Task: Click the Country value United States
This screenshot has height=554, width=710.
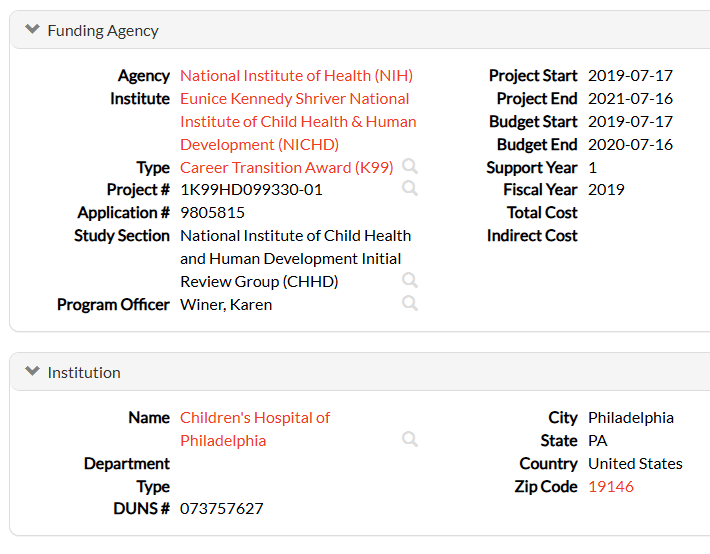Action: click(635, 464)
